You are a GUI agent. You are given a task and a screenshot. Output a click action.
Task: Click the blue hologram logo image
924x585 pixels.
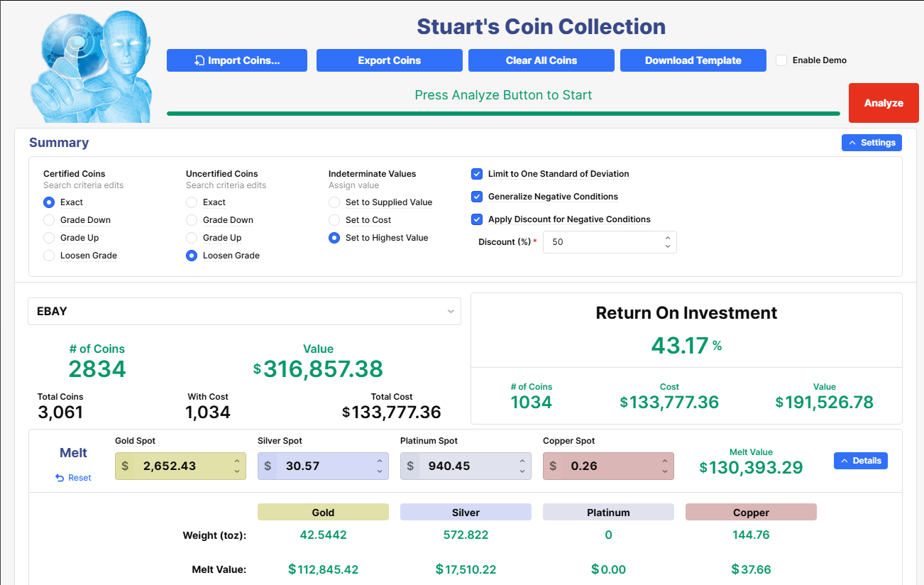coord(91,66)
